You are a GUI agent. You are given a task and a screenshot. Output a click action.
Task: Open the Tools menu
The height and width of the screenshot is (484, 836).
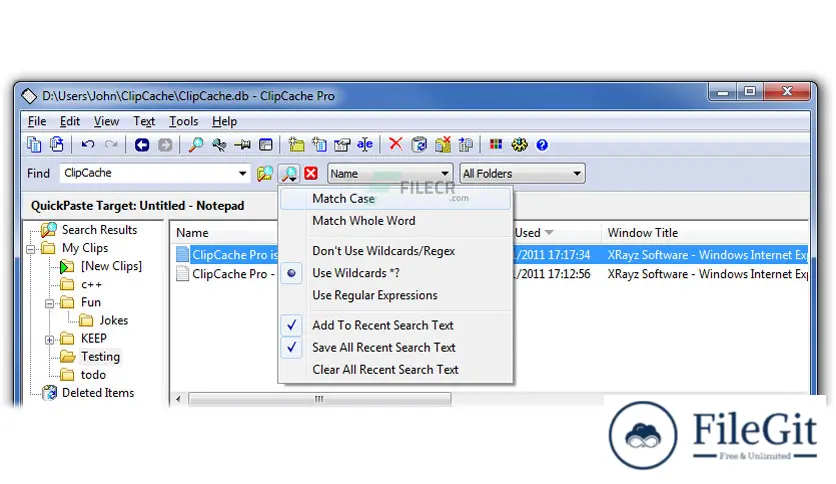pyautogui.click(x=183, y=122)
